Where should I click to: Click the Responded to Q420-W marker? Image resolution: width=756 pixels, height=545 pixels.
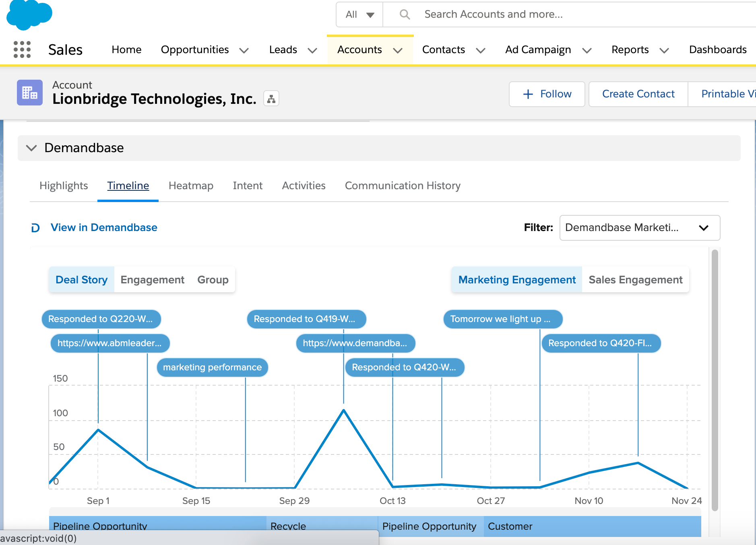tap(405, 367)
